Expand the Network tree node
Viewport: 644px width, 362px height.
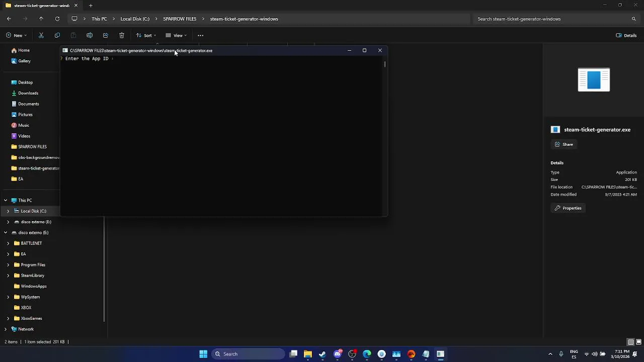coord(6,329)
